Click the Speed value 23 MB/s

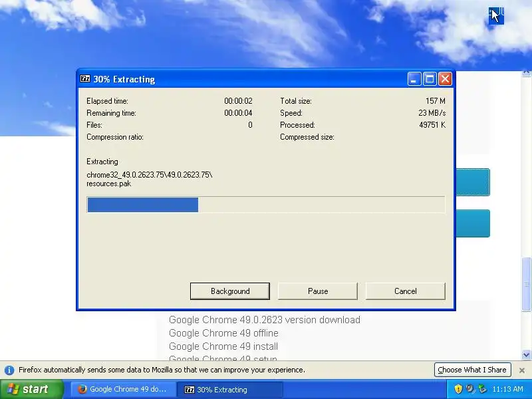point(432,112)
